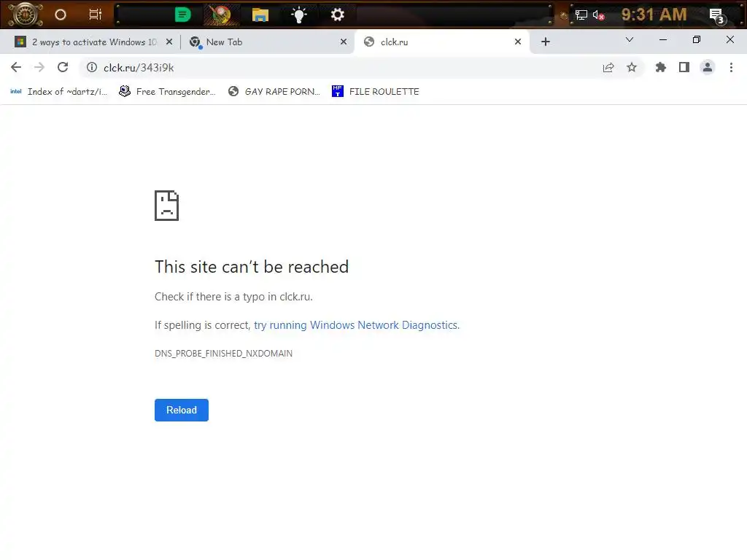Reload the page using toolbar refresh icon
Image resolution: width=747 pixels, height=560 pixels.
[63, 68]
